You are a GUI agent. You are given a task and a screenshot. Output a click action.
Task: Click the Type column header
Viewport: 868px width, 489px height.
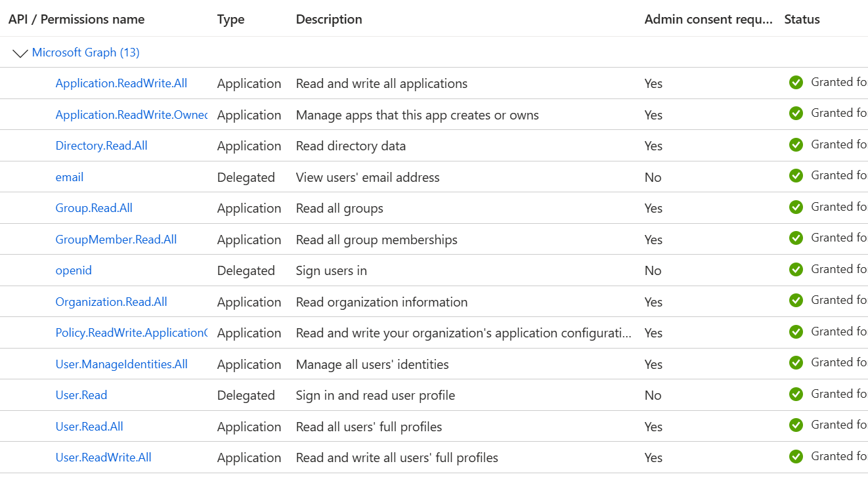pyautogui.click(x=230, y=19)
